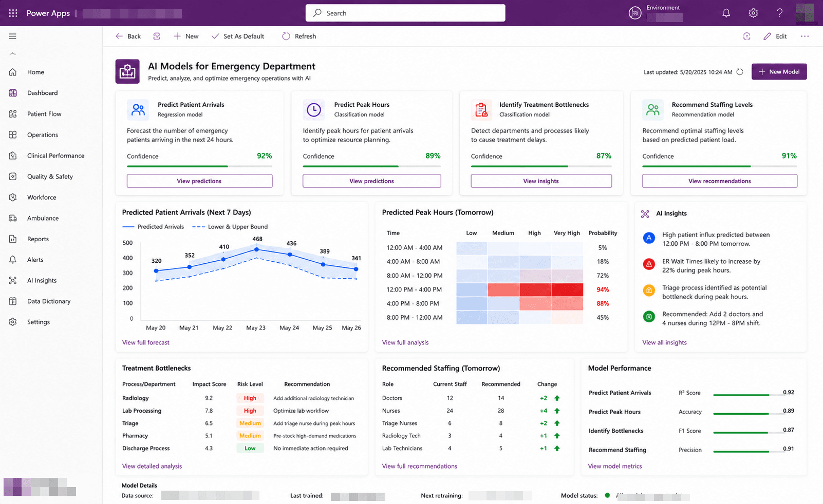Click the Settings gear in the sidebar
This screenshot has width=823, height=504.
point(13,322)
